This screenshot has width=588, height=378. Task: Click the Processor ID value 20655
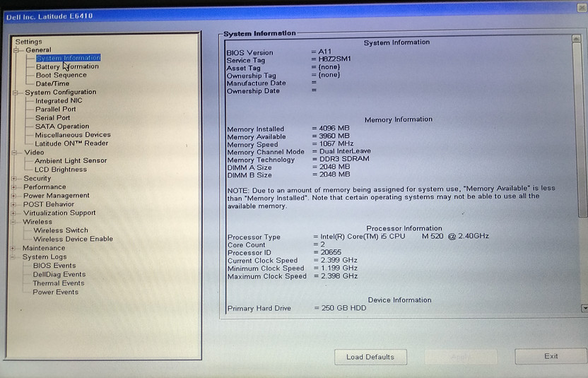(331, 252)
